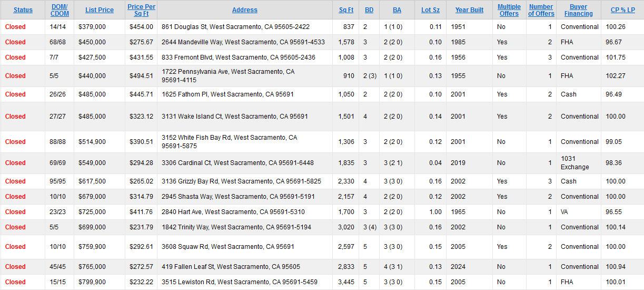The height and width of the screenshot is (290, 644).
Task: Sort by List Price column header
Action: tap(100, 10)
